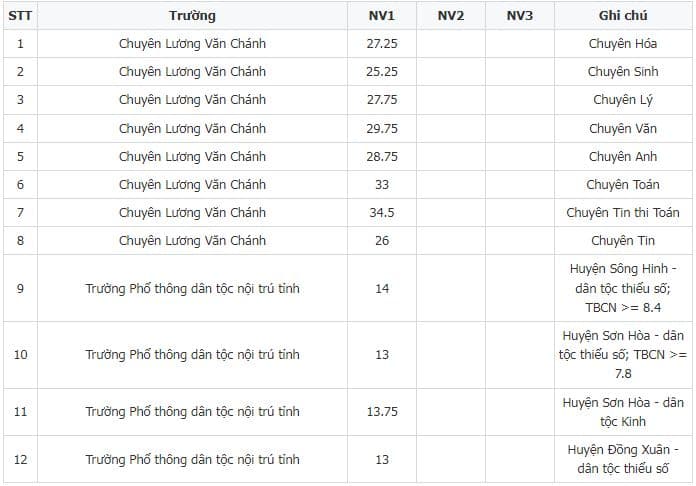Click row number 8 in STT column
Viewport: 696px width, 486px height.
[x=20, y=241]
